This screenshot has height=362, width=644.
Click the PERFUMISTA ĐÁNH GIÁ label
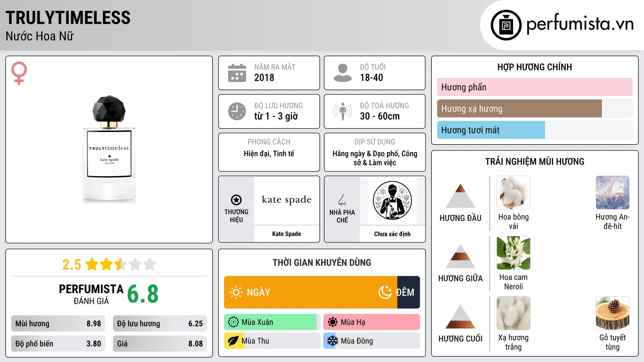click(x=91, y=294)
